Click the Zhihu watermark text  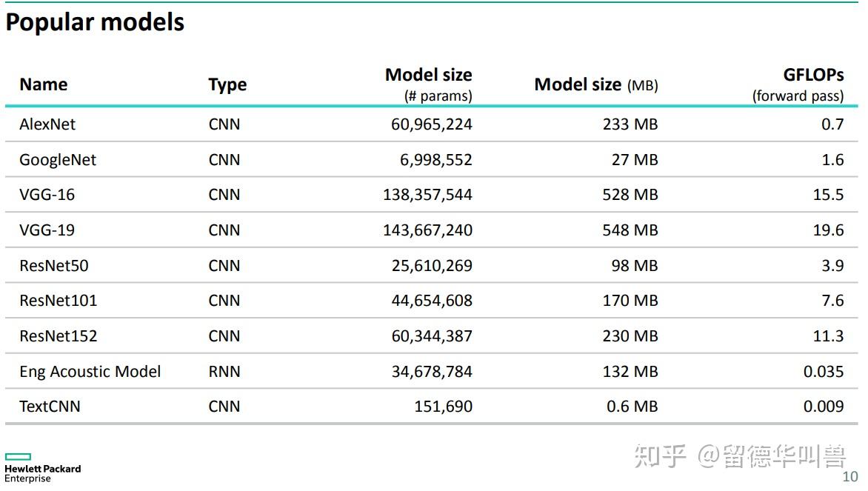740,456
